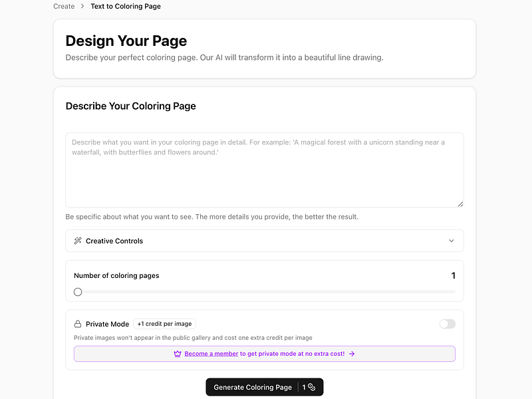Click the coloring pages count value 1
The height and width of the screenshot is (399, 532).
tap(454, 275)
